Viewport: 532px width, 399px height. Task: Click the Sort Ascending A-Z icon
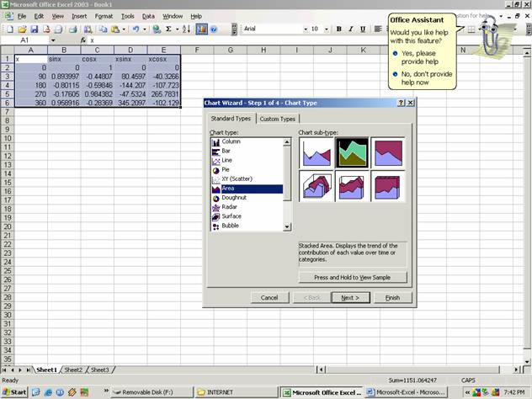186,29
